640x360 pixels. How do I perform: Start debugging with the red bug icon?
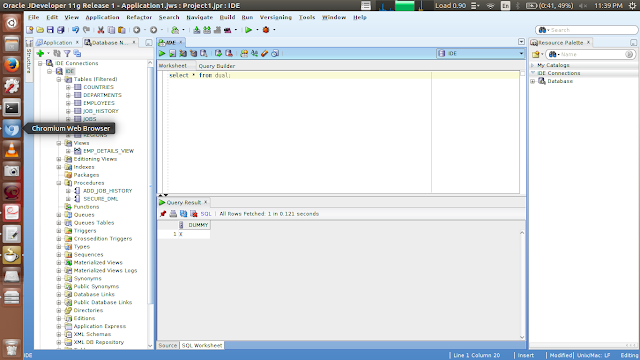pyautogui.click(x=266, y=30)
